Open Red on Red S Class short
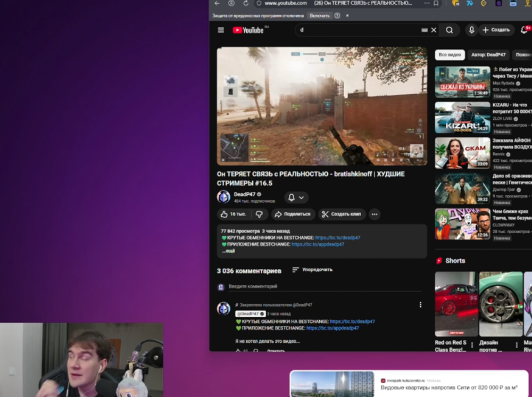 tap(456, 304)
